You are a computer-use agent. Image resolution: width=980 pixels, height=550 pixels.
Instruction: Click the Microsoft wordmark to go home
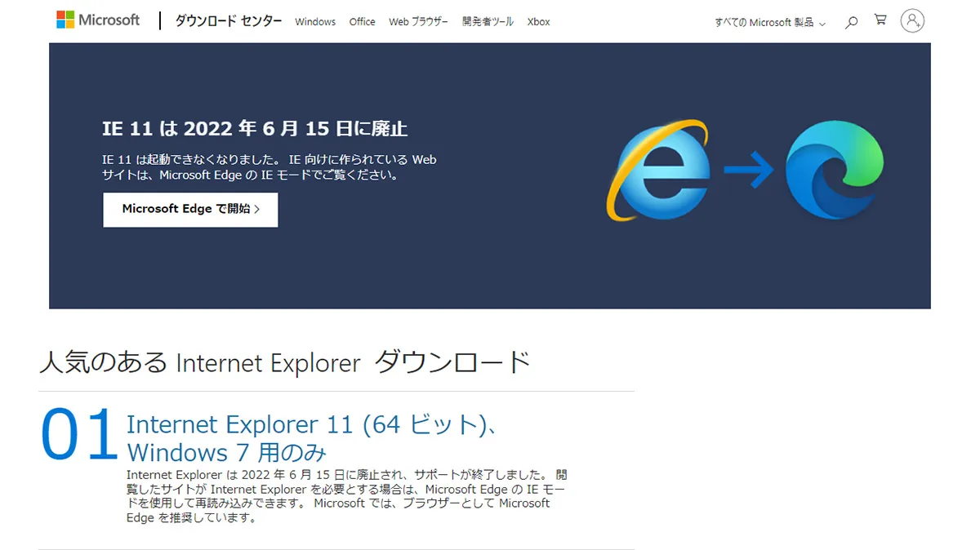click(107, 20)
